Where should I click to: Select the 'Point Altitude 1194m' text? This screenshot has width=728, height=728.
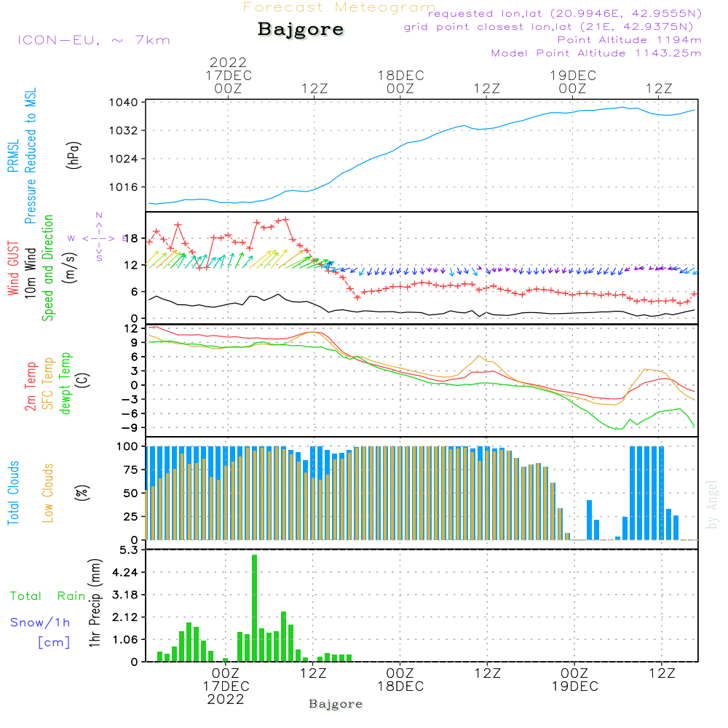(629, 40)
